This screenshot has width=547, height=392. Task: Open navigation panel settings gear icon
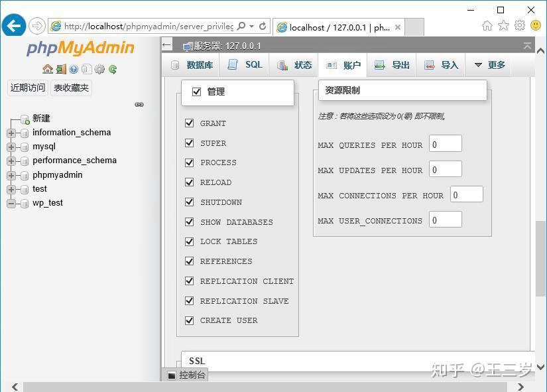[x=99, y=69]
